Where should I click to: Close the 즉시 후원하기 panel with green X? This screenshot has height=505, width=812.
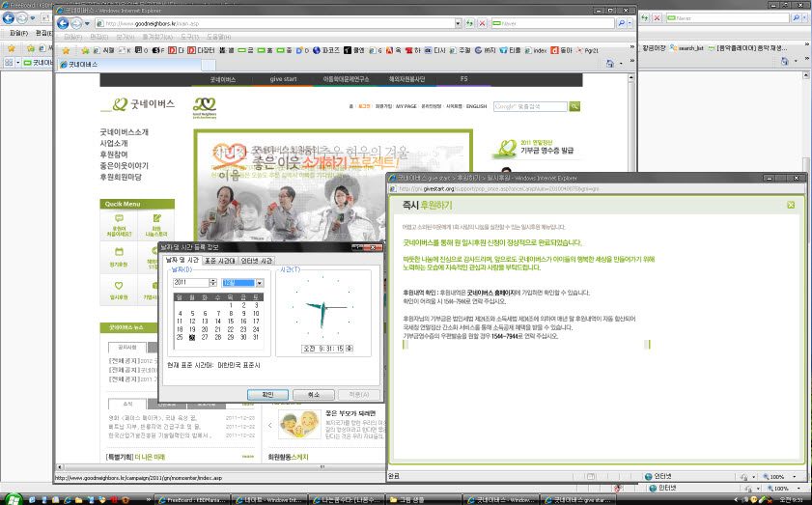(x=791, y=205)
